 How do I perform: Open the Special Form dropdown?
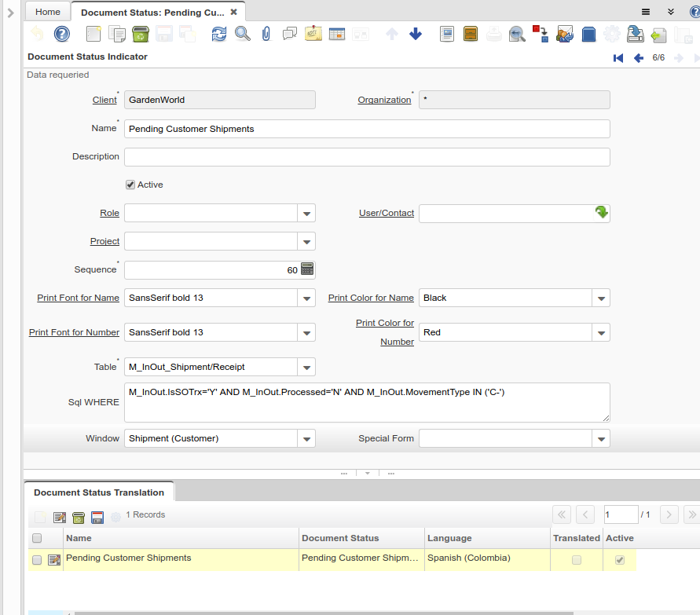(601, 438)
